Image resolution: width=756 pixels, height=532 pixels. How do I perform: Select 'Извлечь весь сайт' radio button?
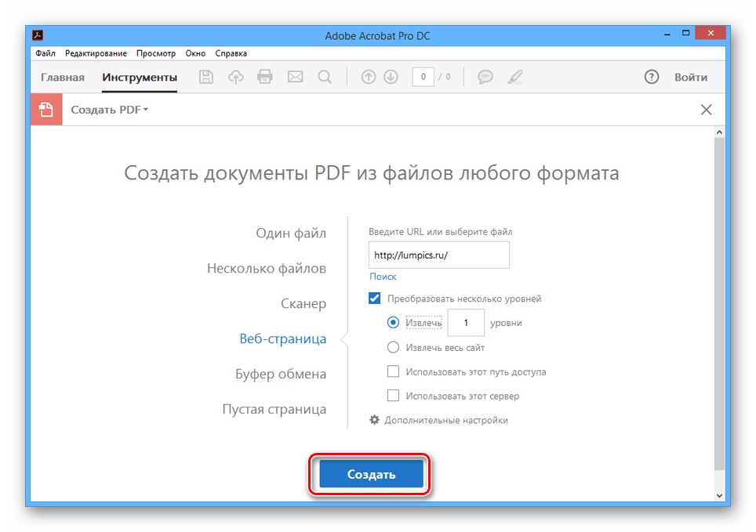[x=394, y=347]
